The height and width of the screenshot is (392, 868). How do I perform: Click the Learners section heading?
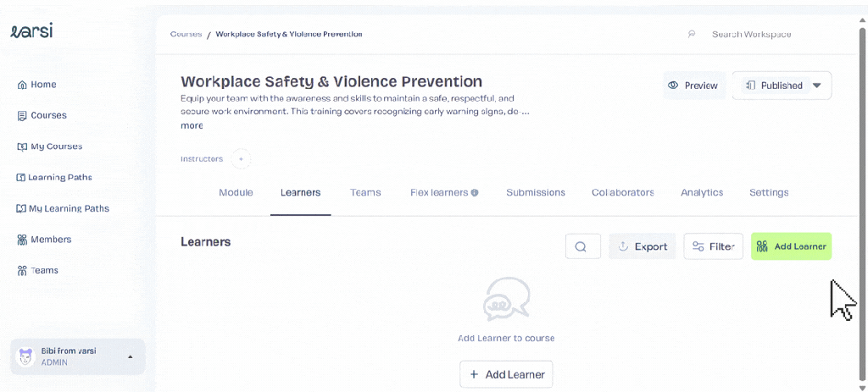[x=205, y=241]
